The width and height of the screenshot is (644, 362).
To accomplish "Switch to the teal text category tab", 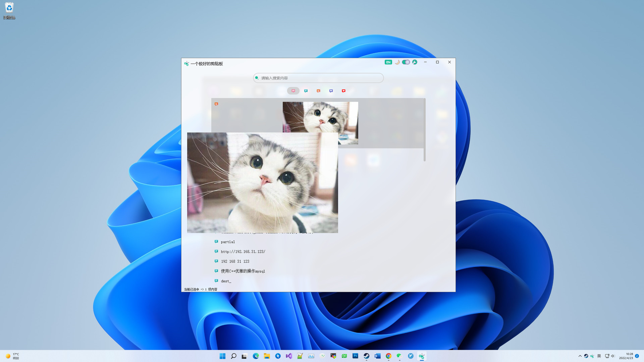I will coord(306,91).
